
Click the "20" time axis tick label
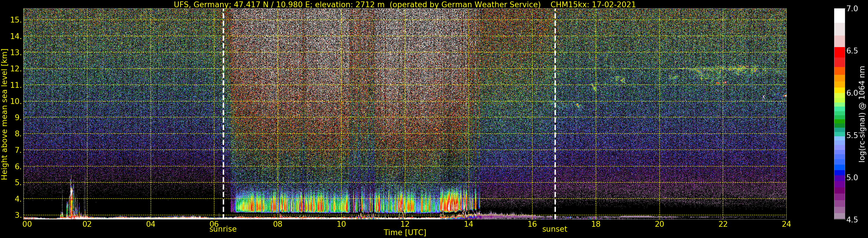(659, 224)
